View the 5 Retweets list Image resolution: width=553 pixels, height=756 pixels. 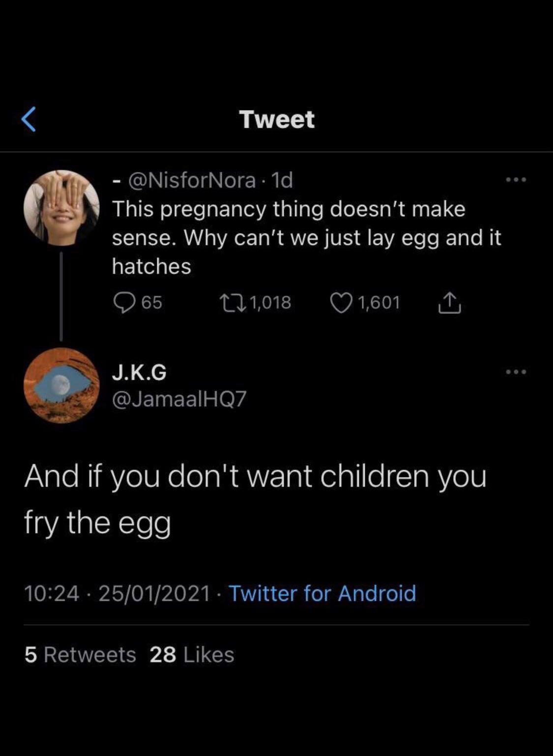click(x=80, y=654)
